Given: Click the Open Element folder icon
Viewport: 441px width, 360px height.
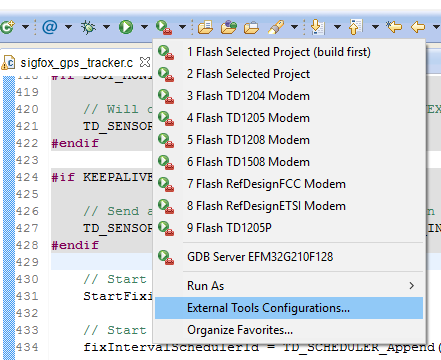Looking at the screenshot, I should pyautogui.click(x=251, y=27).
